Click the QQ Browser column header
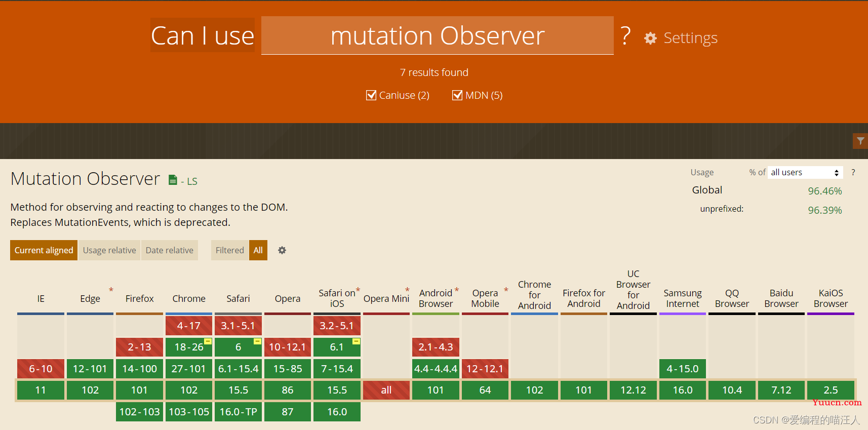 pos(732,298)
